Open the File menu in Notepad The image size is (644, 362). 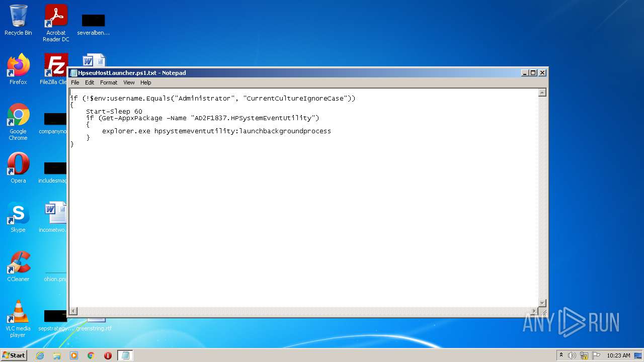pos(75,82)
